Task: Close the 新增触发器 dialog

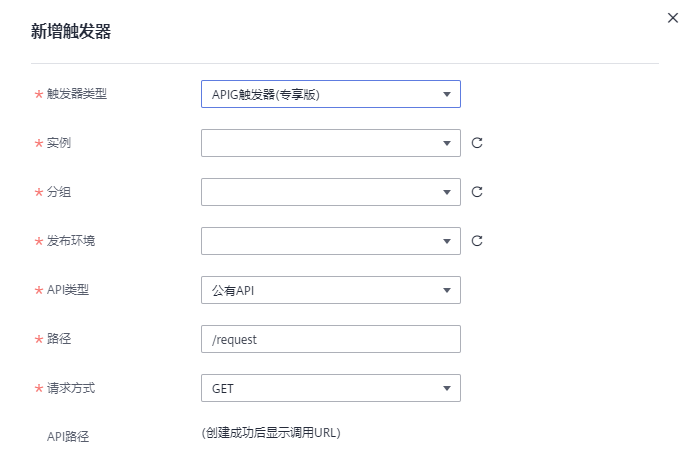Action: [x=673, y=18]
